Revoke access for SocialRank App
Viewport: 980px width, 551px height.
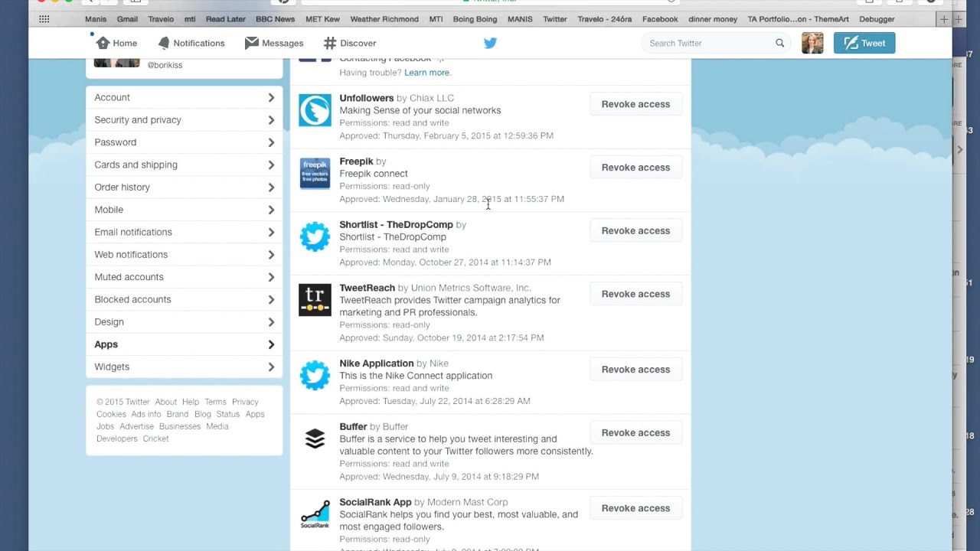coord(635,508)
